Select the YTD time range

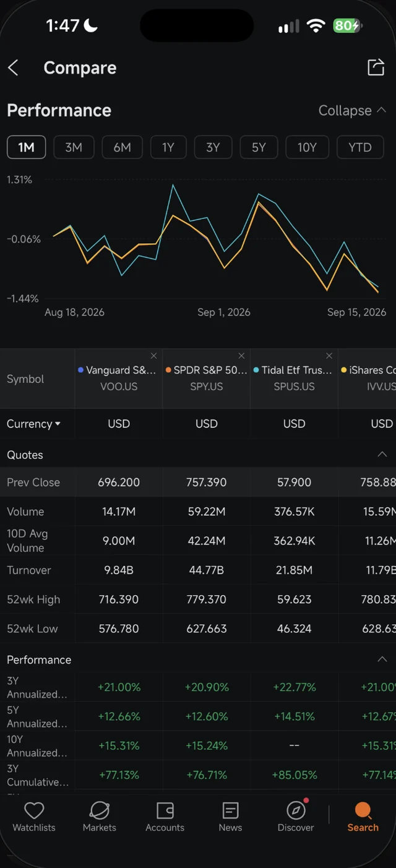coord(360,147)
